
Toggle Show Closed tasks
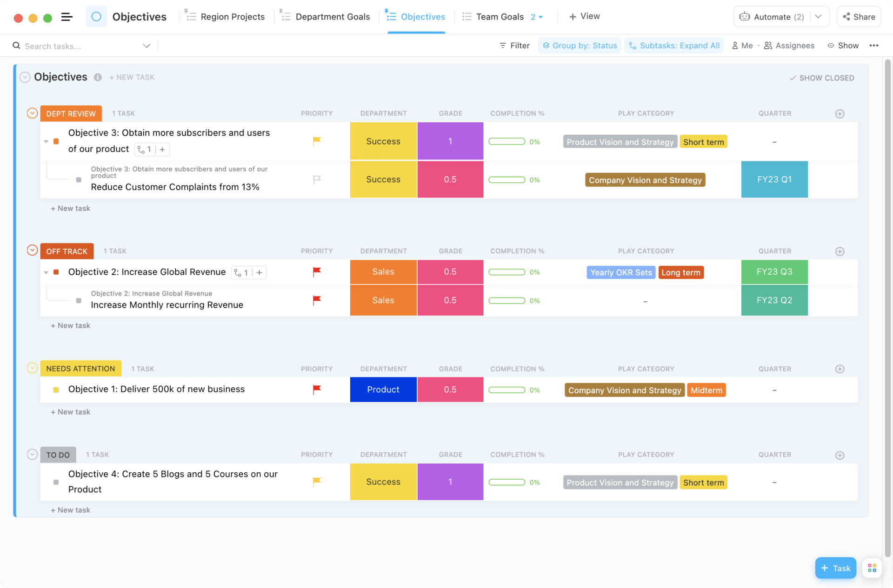point(822,78)
